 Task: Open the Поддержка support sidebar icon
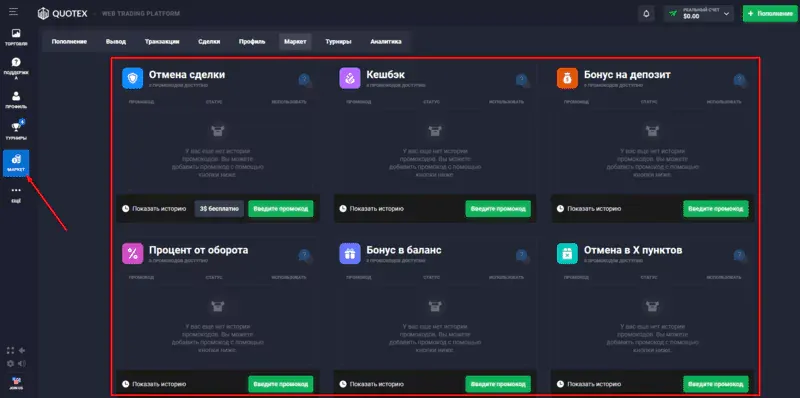pos(16,69)
